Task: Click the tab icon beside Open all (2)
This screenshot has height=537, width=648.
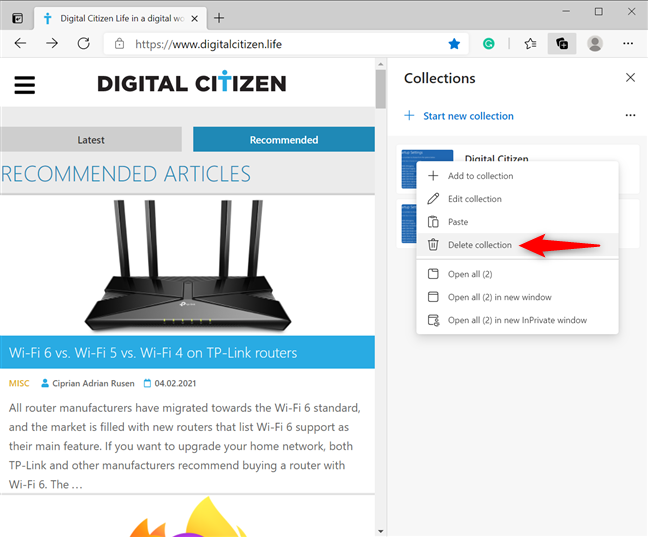Action: click(x=433, y=274)
